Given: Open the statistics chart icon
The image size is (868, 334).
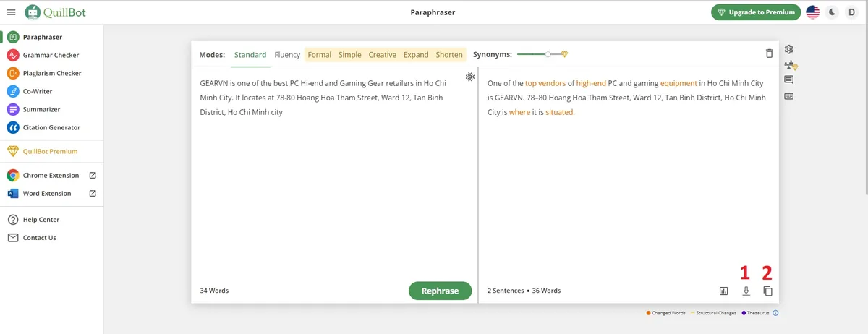Looking at the screenshot, I should pos(723,291).
